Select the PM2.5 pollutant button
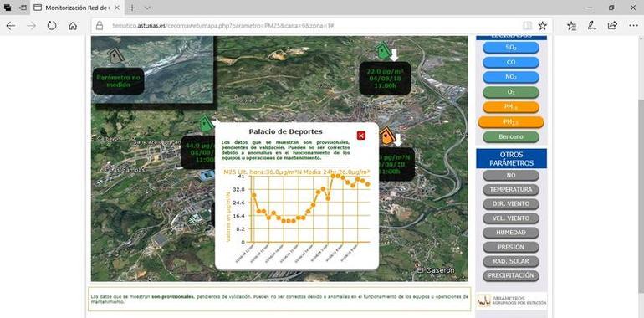644x318 pixels. tap(511, 122)
